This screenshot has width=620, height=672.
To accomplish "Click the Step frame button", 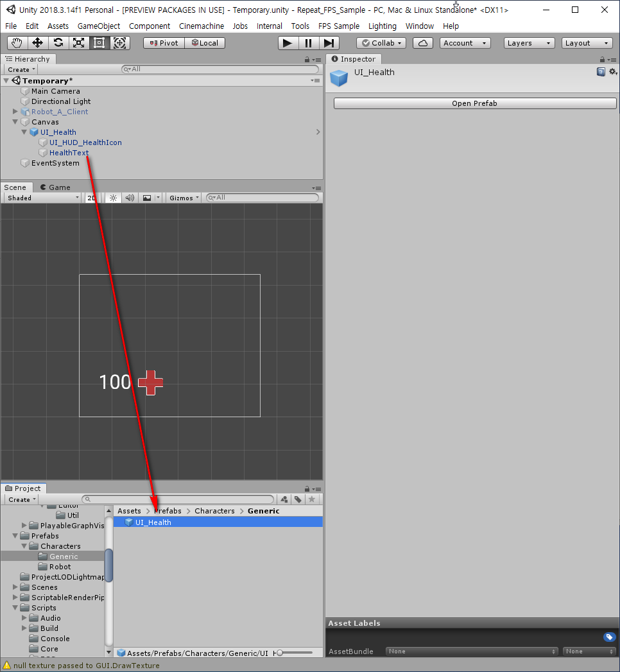I will tap(329, 43).
